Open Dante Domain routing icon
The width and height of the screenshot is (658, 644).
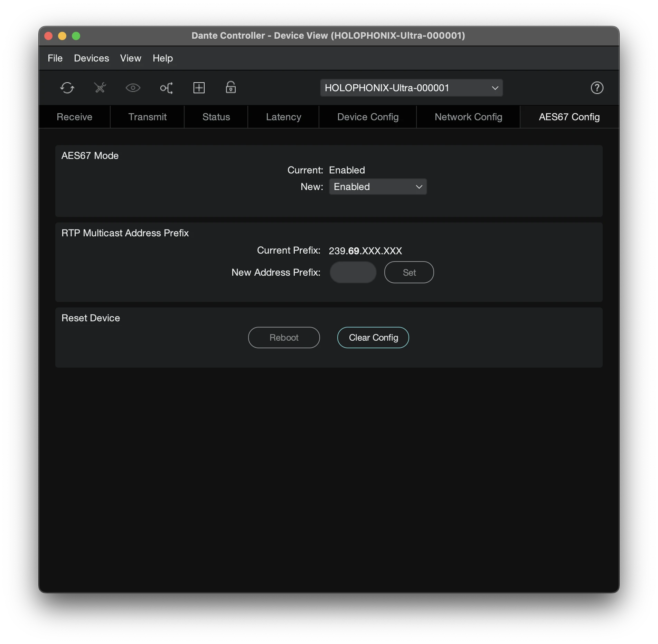point(166,88)
